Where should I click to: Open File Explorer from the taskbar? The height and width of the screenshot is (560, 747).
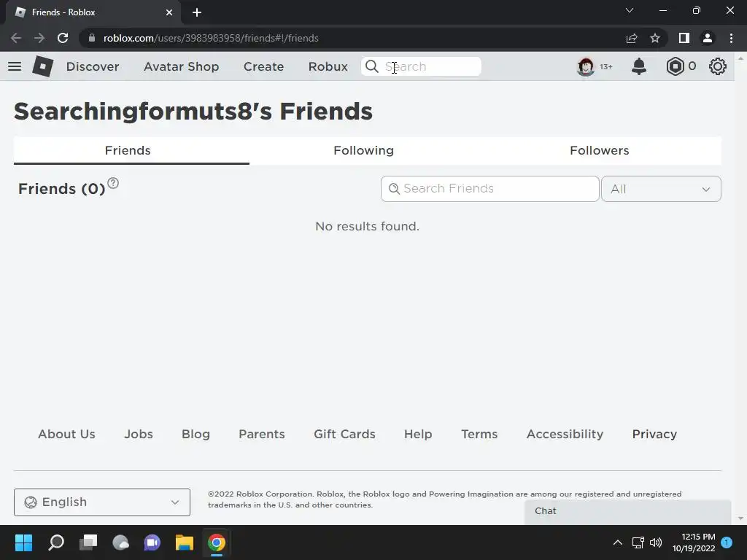185,542
